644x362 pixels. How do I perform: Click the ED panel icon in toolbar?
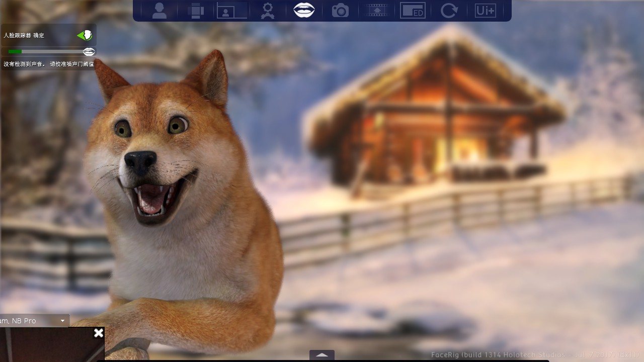tap(413, 11)
